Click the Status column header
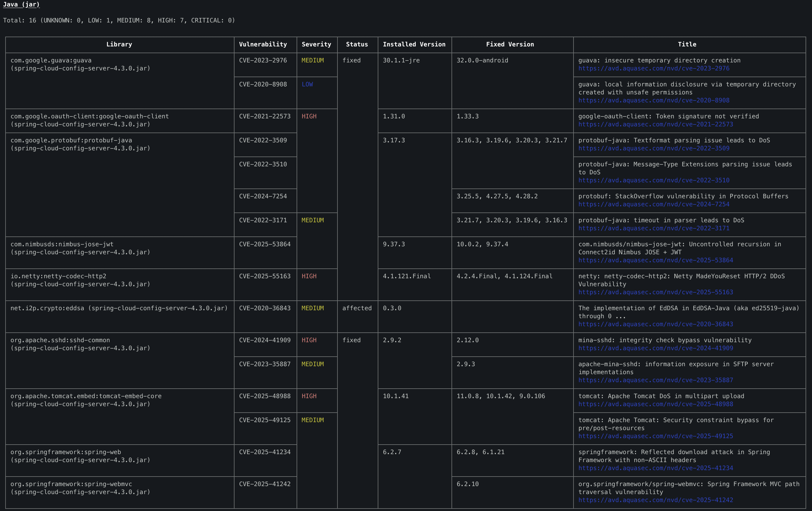This screenshot has height=511, width=812. (x=357, y=45)
